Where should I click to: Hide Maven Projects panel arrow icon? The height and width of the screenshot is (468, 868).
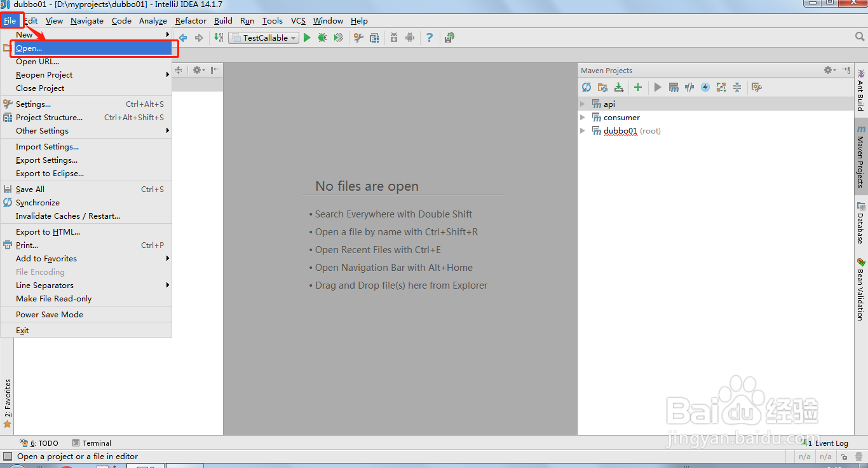click(x=846, y=70)
